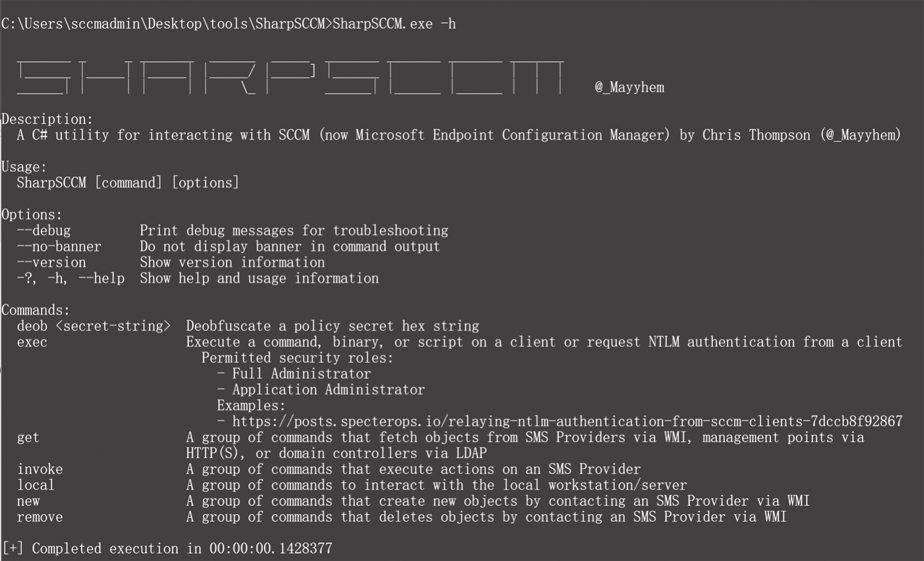Click the Completed execution status line
The width and height of the screenshot is (924, 561).
tap(167, 548)
